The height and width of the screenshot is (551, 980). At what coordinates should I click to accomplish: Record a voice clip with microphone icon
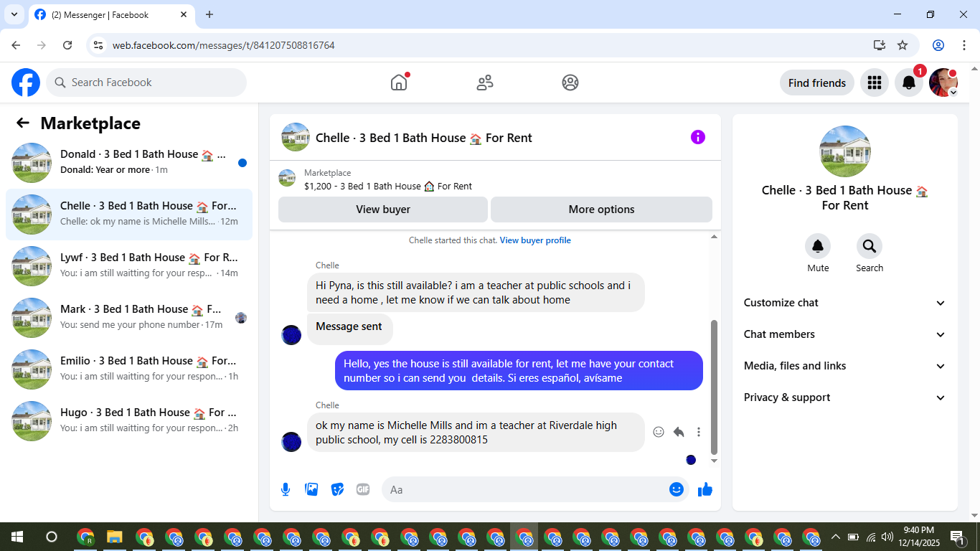pyautogui.click(x=286, y=489)
